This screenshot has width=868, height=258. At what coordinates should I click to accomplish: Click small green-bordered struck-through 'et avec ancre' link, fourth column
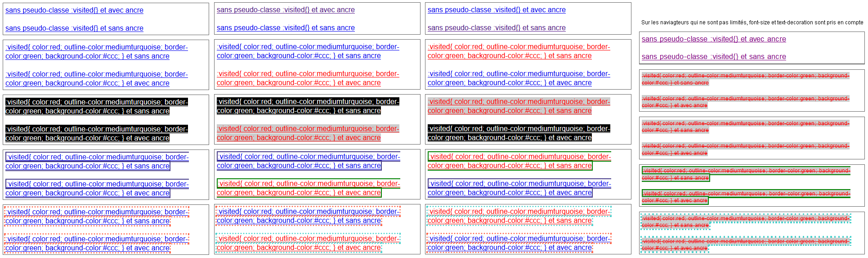point(746,197)
